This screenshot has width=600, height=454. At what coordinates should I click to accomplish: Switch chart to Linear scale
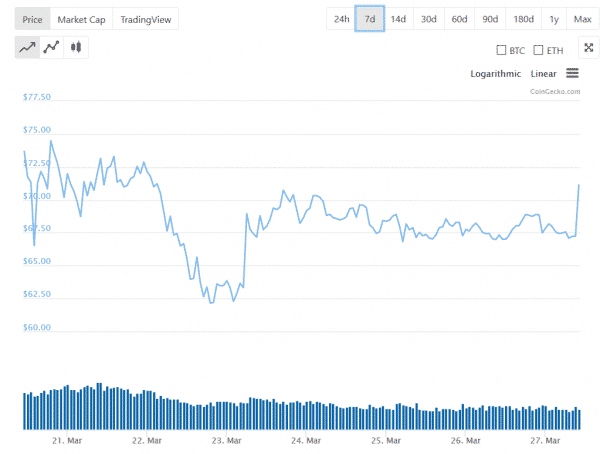click(543, 73)
